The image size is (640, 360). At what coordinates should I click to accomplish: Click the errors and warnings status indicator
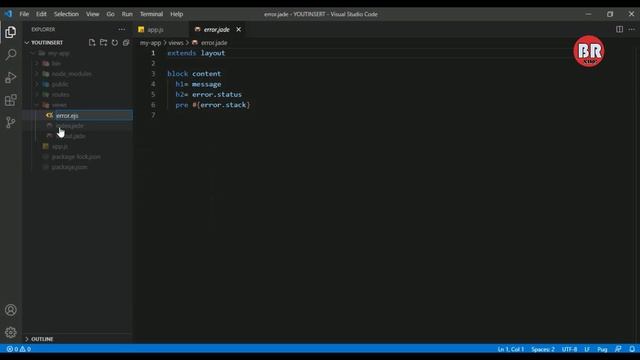(19, 349)
